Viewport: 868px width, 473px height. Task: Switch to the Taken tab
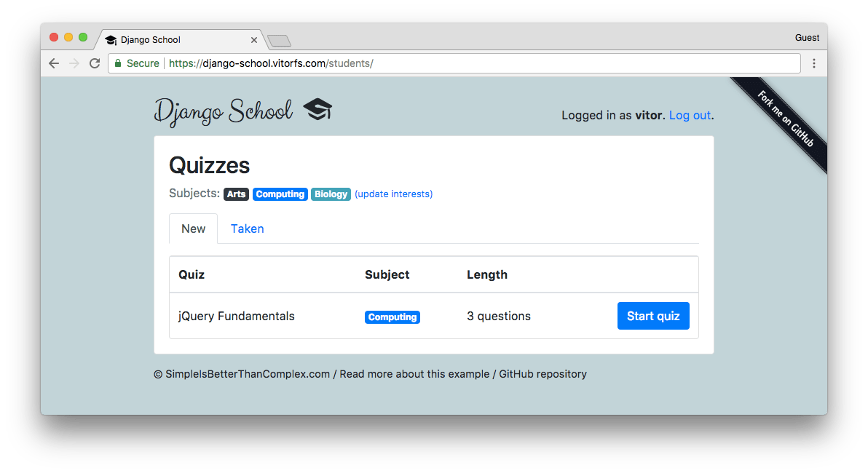(247, 228)
